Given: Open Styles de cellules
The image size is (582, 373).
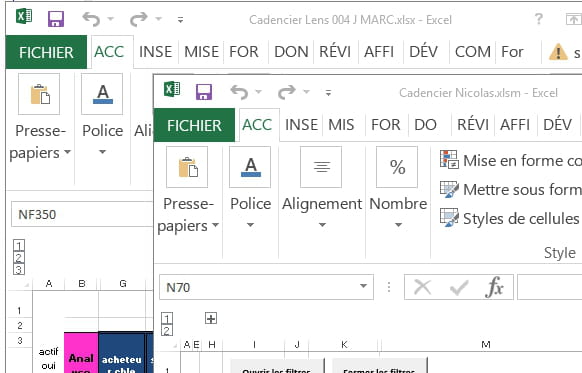Looking at the screenshot, I should [x=510, y=219].
